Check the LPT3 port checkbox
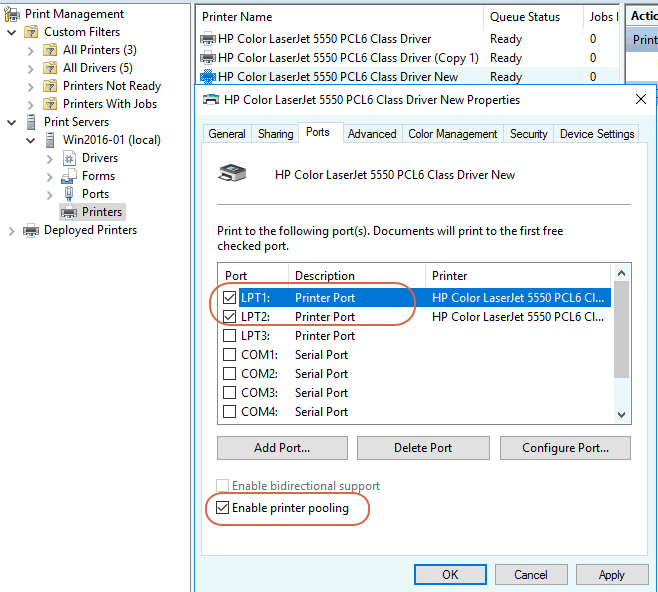The height and width of the screenshot is (592, 658). (230, 336)
